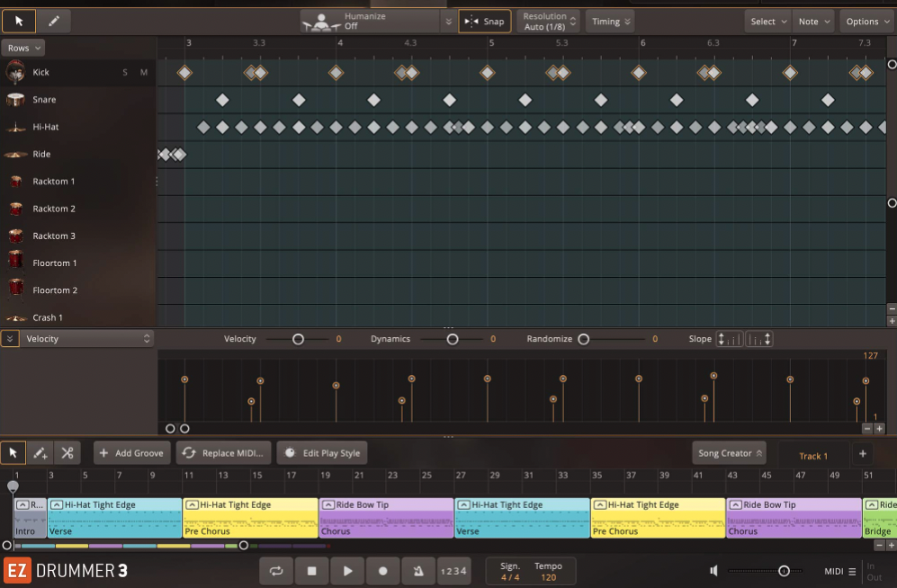Choose the scissors cut tool in song track
This screenshot has width=897, height=588.
[67, 453]
